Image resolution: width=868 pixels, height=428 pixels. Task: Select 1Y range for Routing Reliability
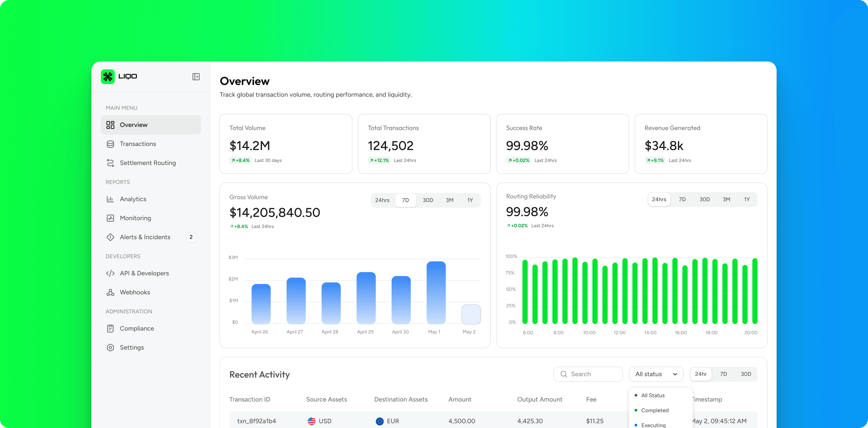[747, 200]
